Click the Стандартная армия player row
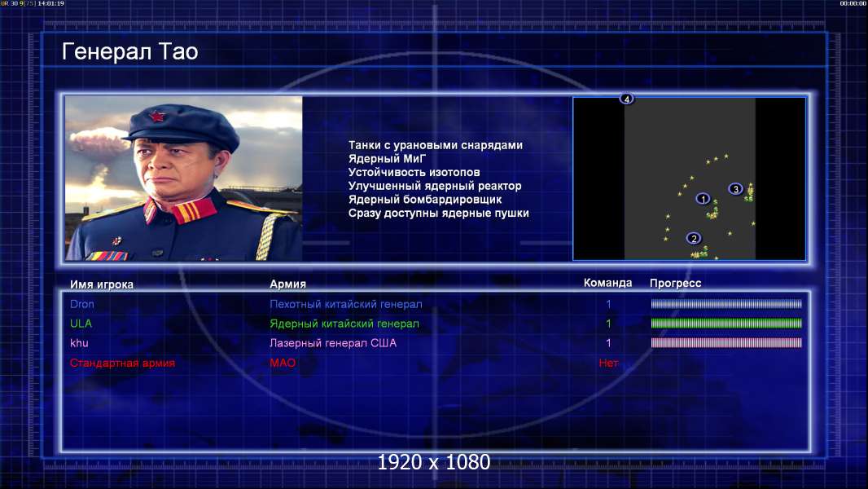Image resolution: width=868 pixels, height=489 pixels. [x=435, y=363]
